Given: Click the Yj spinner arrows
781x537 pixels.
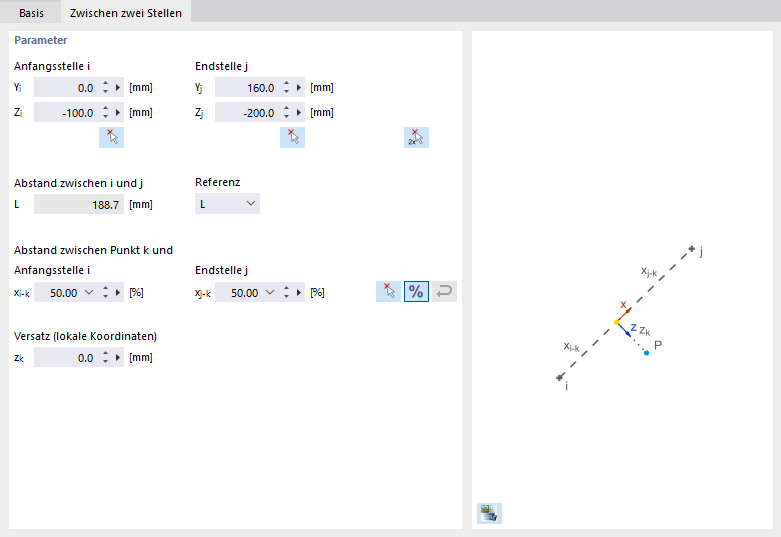Looking at the screenshot, I should pos(286,88).
